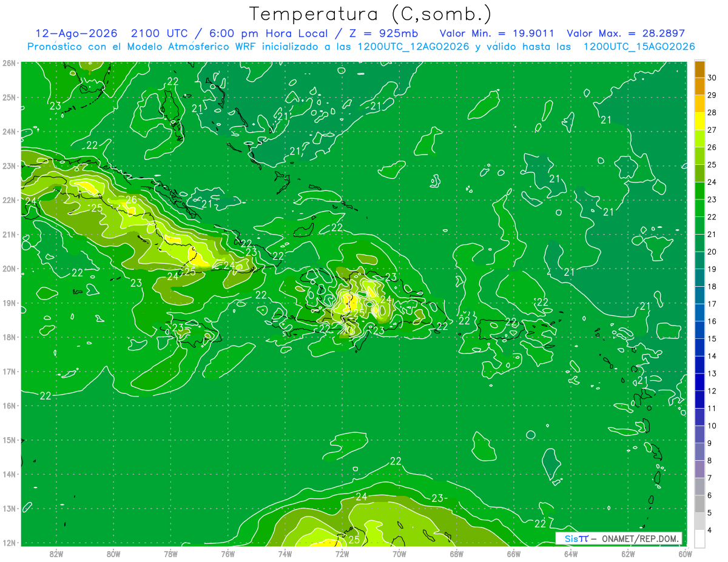The height and width of the screenshot is (562, 728).
Task: Click the '10' label on the color legend
Action: (712, 426)
